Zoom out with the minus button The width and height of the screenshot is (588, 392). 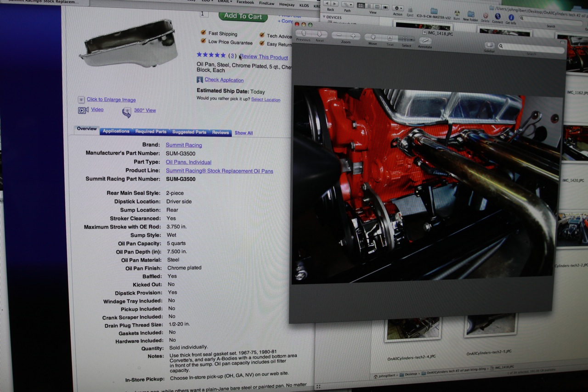pos(339,36)
